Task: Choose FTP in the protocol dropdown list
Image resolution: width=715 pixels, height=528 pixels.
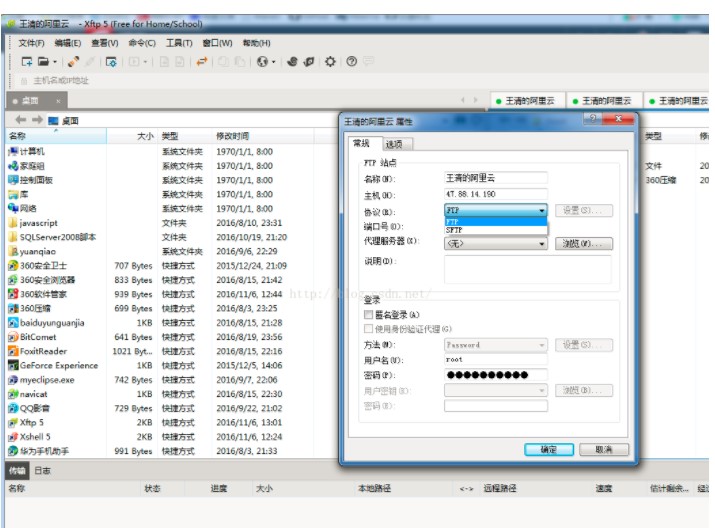Action: point(496,222)
